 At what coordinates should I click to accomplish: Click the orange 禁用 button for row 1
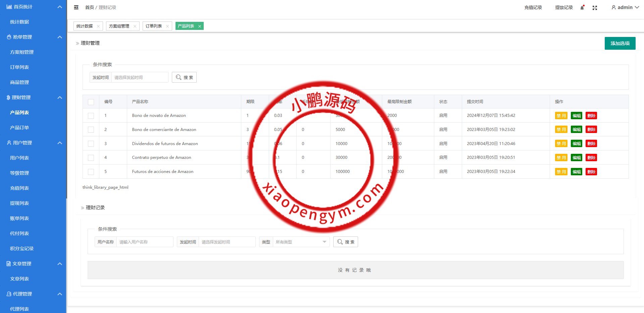(561, 116)
